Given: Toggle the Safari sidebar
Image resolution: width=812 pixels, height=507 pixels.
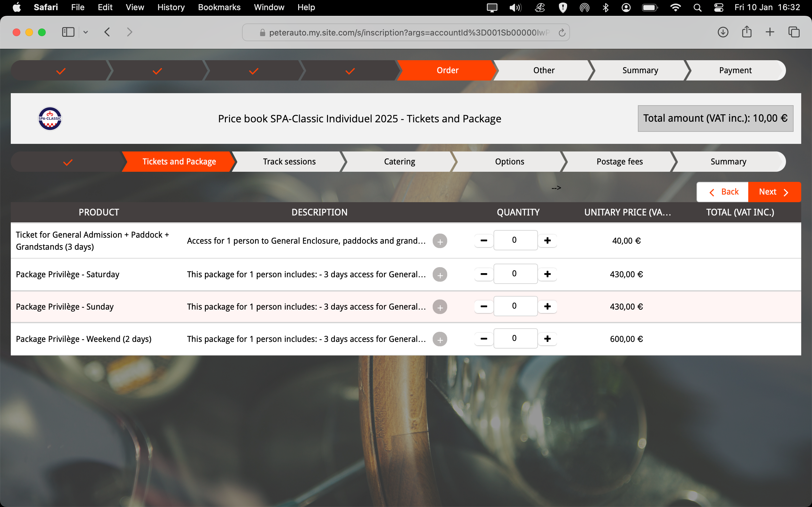Looking at the screenshot, I should (68, 32).
